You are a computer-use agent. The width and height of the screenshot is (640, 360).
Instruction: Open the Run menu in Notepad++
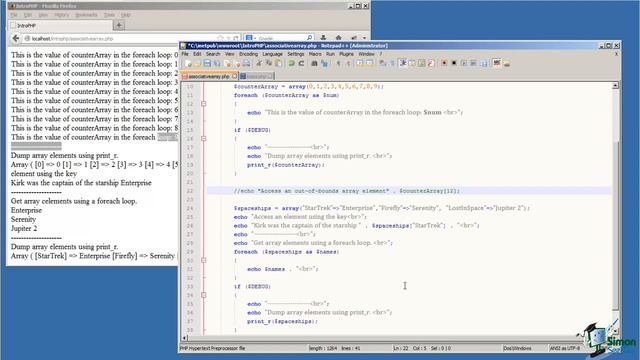[x=330, y=54]
